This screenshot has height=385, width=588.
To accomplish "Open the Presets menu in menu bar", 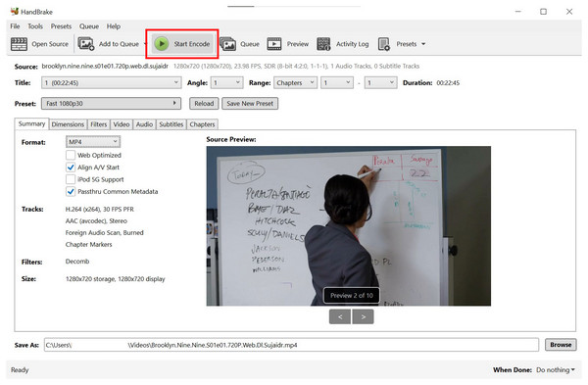I will click(61, 26).
